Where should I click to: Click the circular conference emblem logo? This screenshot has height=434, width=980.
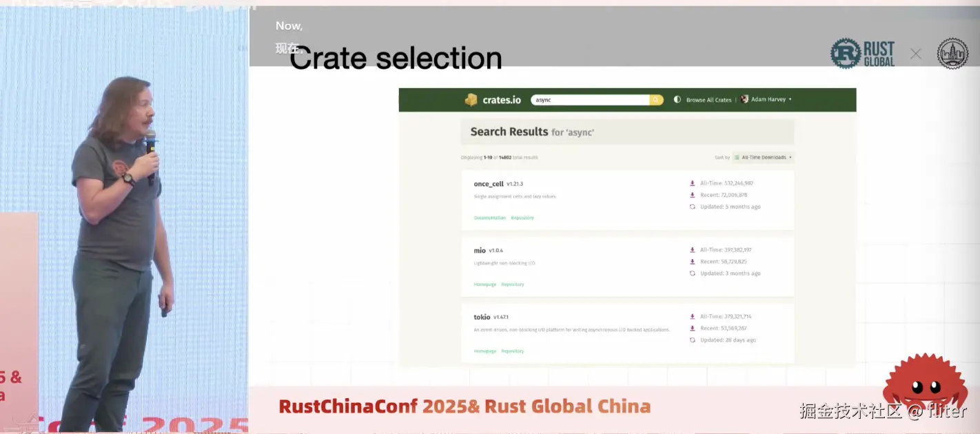952,54
